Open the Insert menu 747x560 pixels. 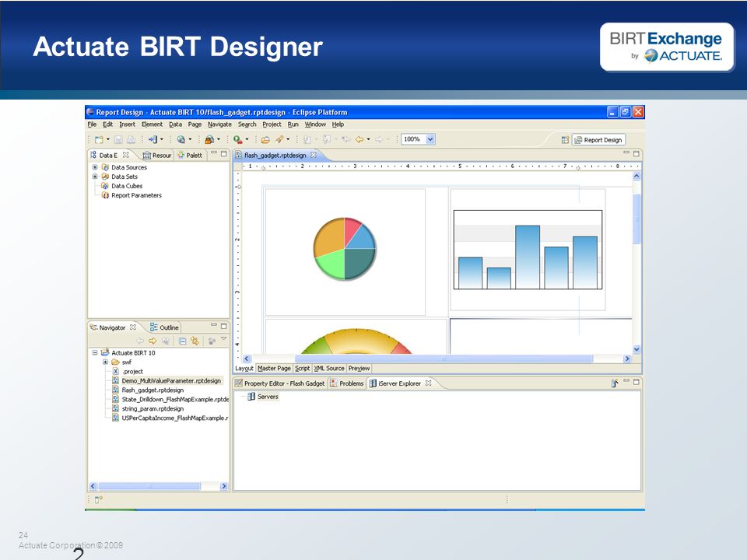click(127, 124)
